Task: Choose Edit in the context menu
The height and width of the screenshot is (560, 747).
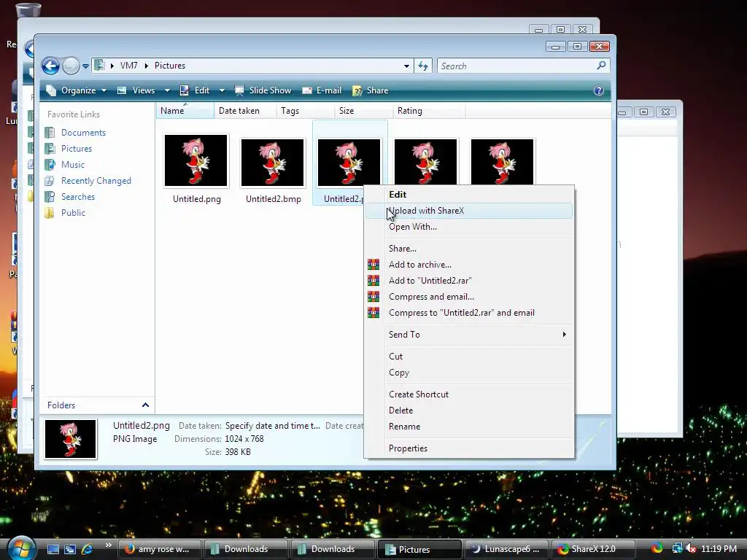Action: tap(469, 194)
